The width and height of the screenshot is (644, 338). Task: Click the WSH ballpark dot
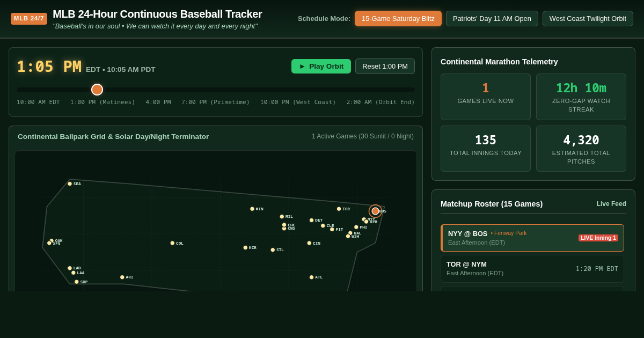(x=348, y=237)
